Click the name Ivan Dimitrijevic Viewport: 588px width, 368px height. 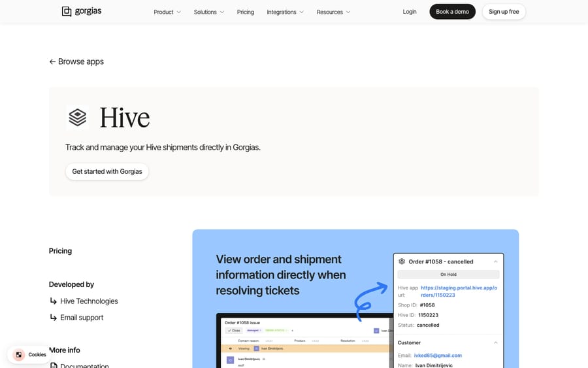click(x=434, y=365)
